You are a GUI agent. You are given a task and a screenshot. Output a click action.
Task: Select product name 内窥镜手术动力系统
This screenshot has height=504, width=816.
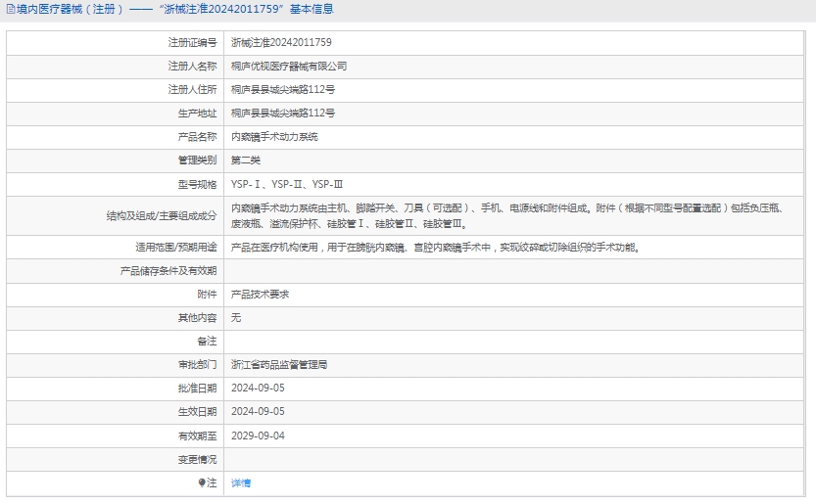(274, 137)
